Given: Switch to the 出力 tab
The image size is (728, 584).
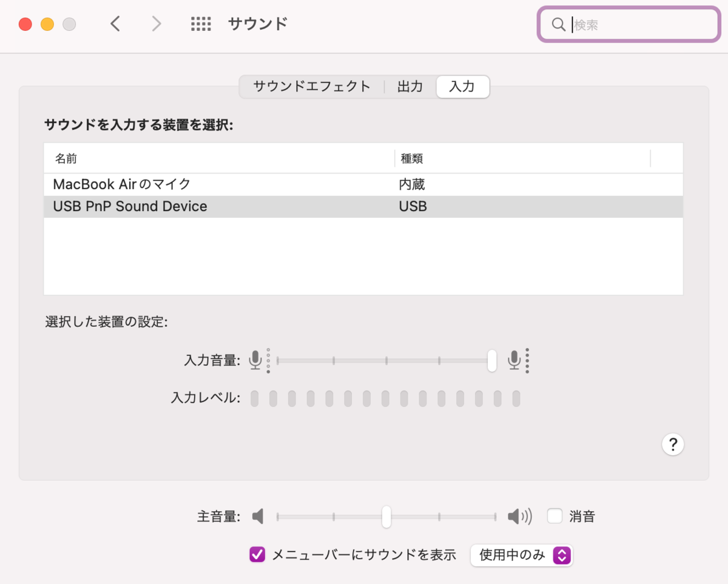Looking at the screenshot, I should point(410,87).
